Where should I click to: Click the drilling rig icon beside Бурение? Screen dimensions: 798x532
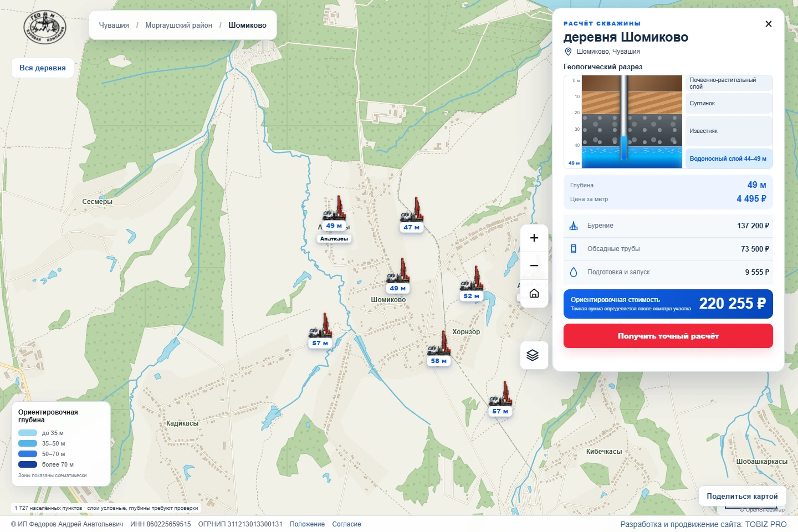click(x=574, y=226)
